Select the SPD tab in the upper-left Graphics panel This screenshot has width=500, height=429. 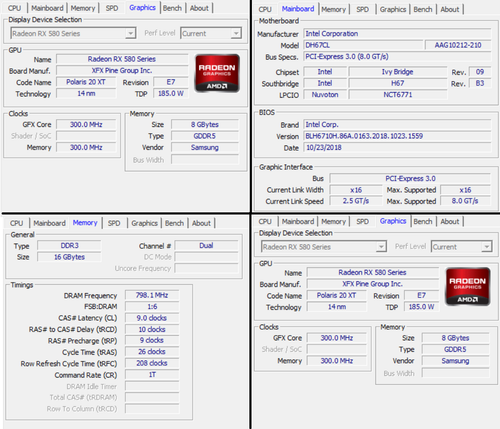click(x=112, y=8)
